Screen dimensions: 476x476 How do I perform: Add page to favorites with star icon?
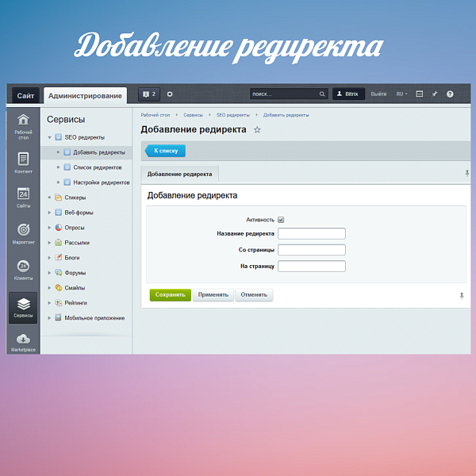[257, 129]
